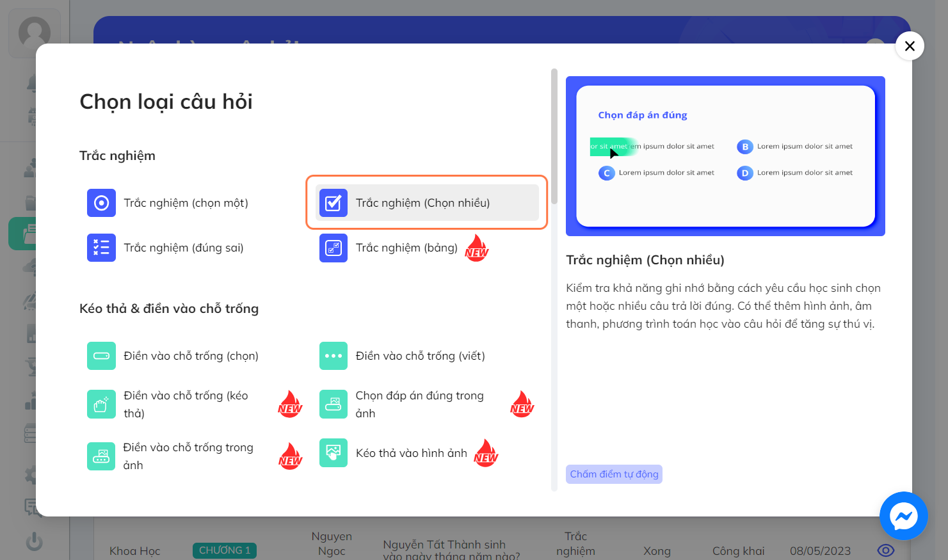
Task: Click the user avatar in the sidebar
Action: [x=35, y=32]
